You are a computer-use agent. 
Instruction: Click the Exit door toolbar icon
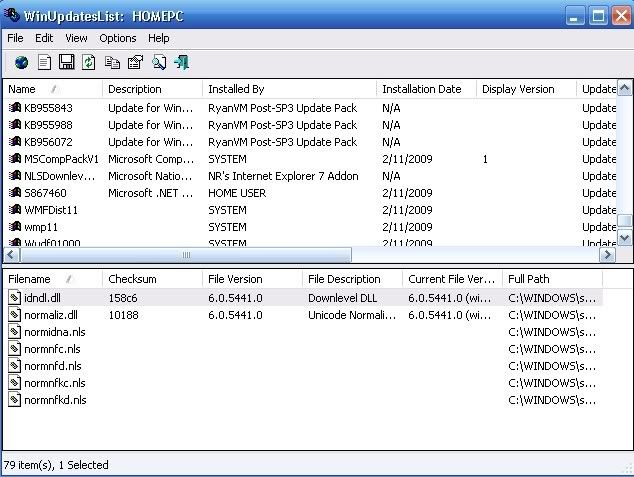point(181,63)
